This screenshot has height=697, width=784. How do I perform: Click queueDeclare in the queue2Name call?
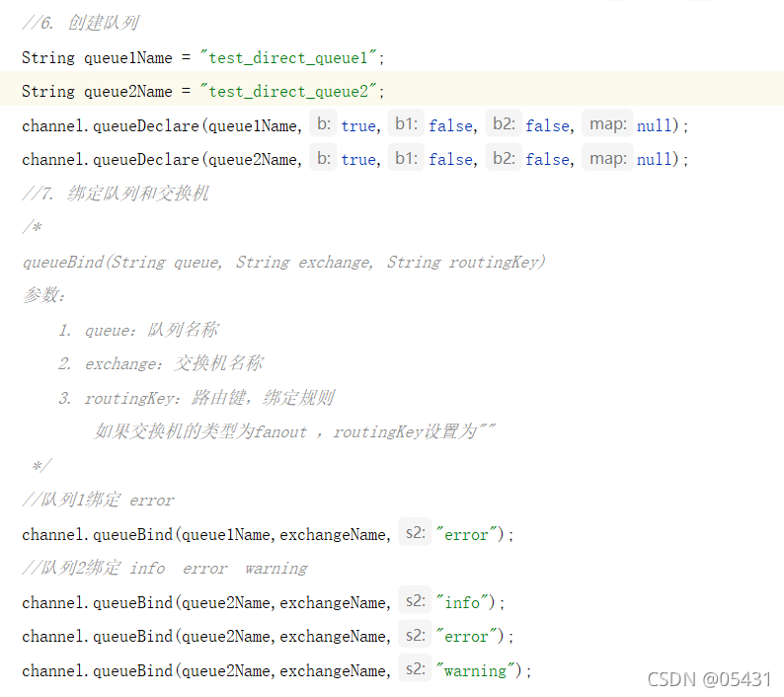146,160
